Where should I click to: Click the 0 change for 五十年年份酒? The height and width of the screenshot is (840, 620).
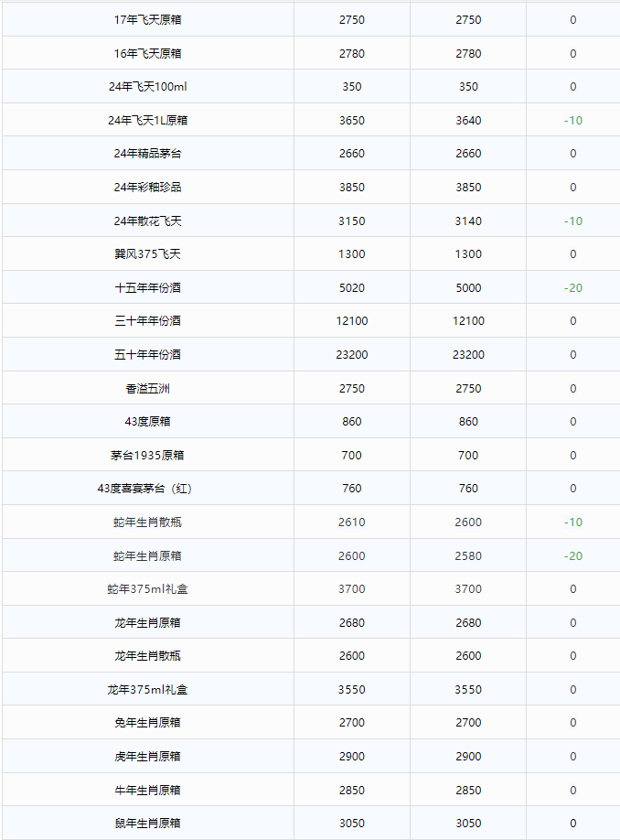(572, 355)
